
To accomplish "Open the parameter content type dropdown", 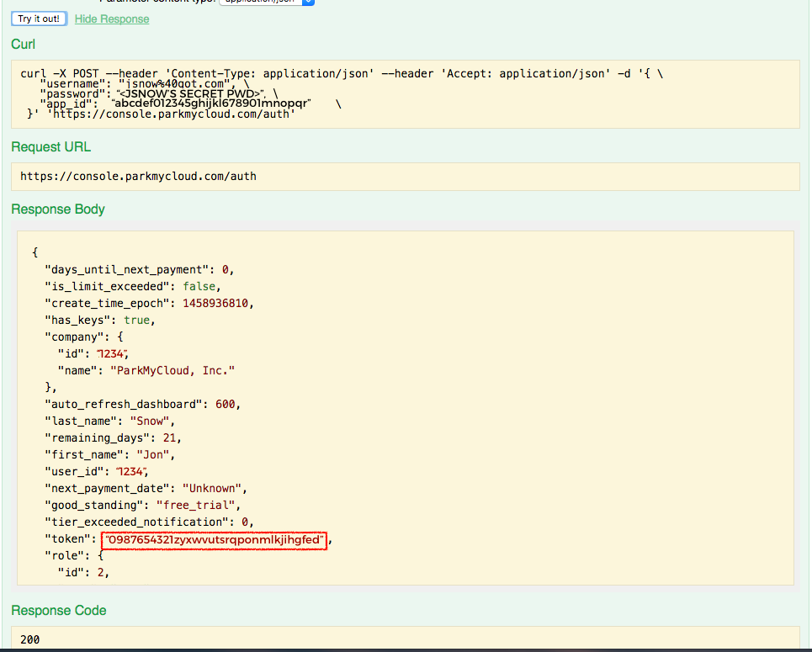I will click(x=267, y=2).
